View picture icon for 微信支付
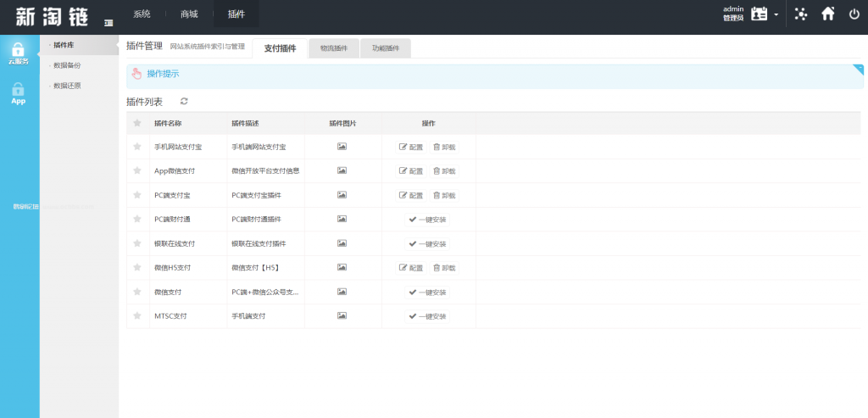The image size is (868, 418). pos(342,291)
